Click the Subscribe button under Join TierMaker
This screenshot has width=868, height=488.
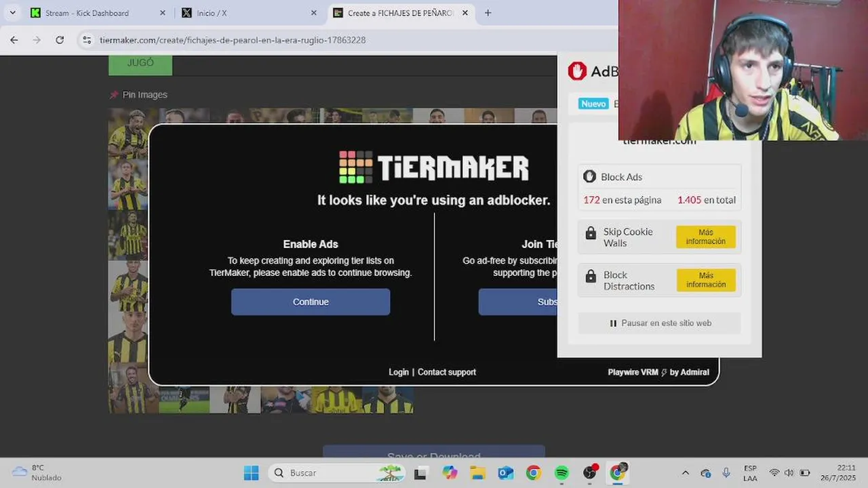point(517,302)
